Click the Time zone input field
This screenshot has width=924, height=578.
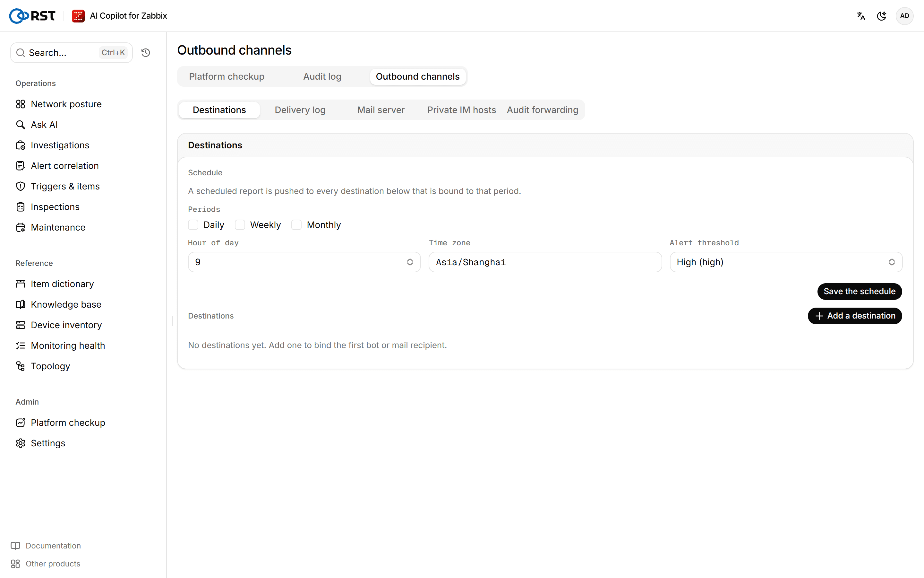click(x=545, y=262)
